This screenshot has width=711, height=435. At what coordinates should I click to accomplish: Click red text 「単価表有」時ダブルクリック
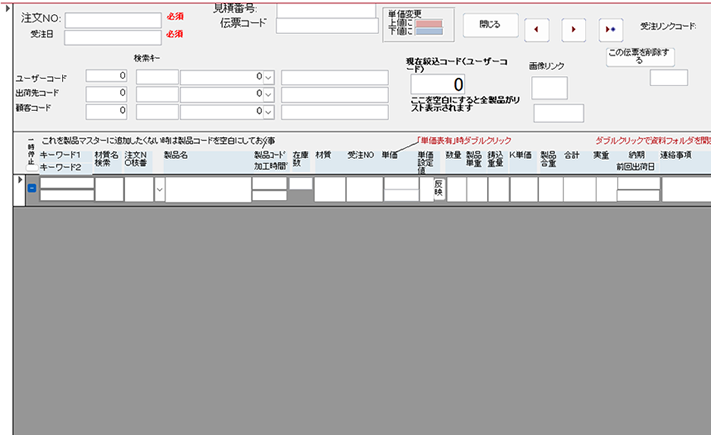pos(464,141)
